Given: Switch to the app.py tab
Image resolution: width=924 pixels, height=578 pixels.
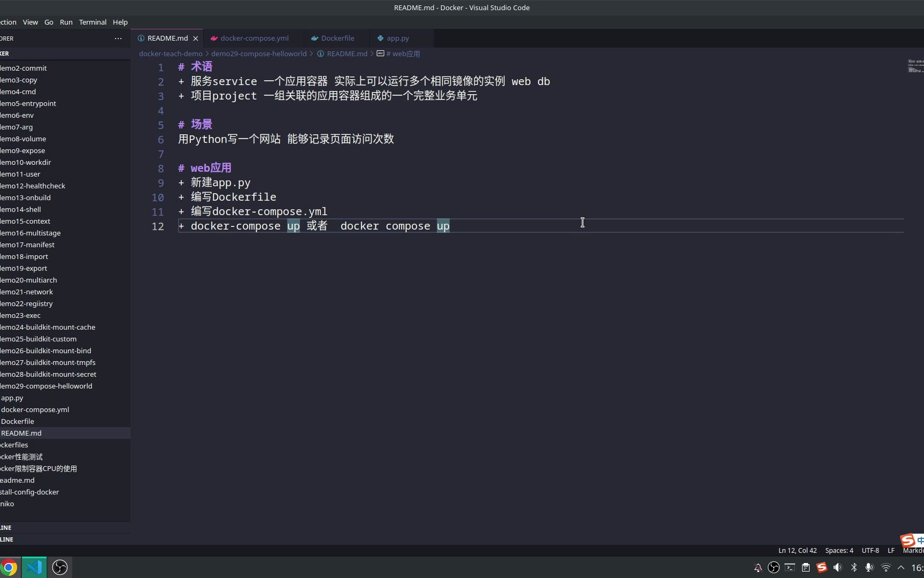Looking at the screenshot, I should click(397, 39).
